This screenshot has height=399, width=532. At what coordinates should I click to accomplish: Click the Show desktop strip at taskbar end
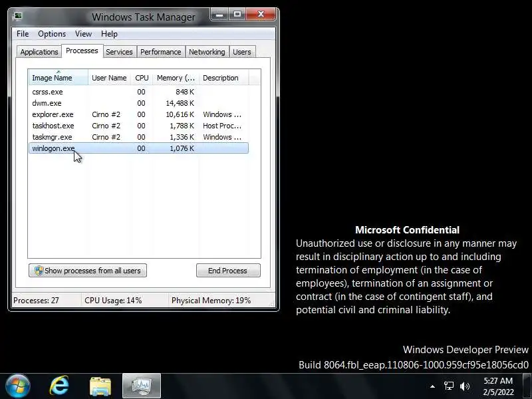point(527,386)
